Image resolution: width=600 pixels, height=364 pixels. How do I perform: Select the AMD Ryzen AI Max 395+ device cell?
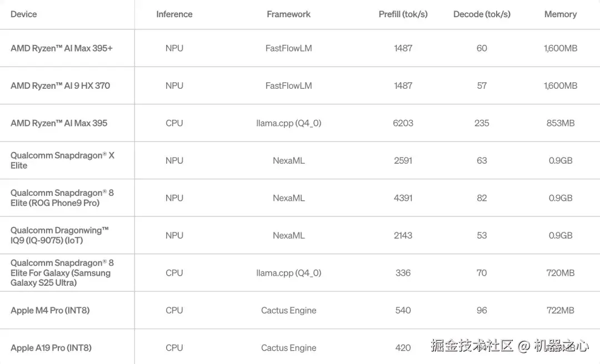[62, 48]
